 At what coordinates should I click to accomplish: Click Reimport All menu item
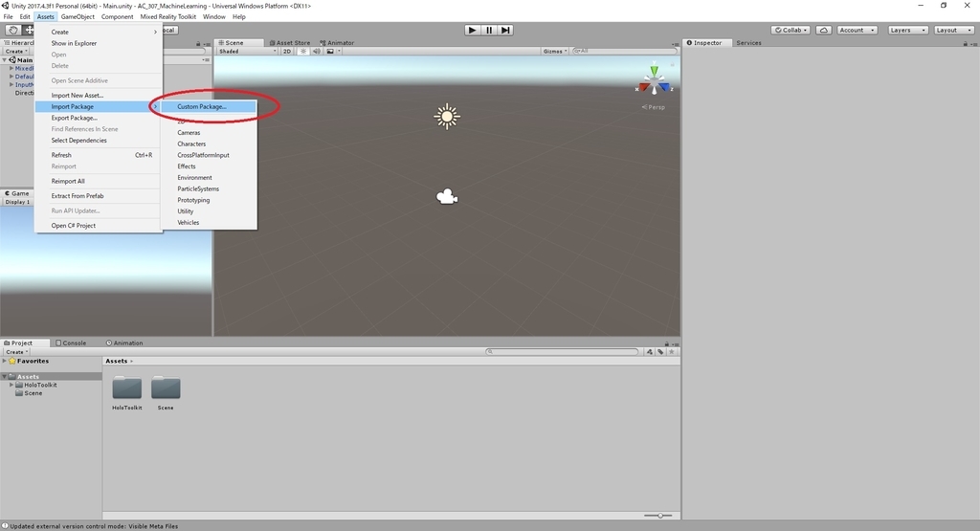coord(99,181)
